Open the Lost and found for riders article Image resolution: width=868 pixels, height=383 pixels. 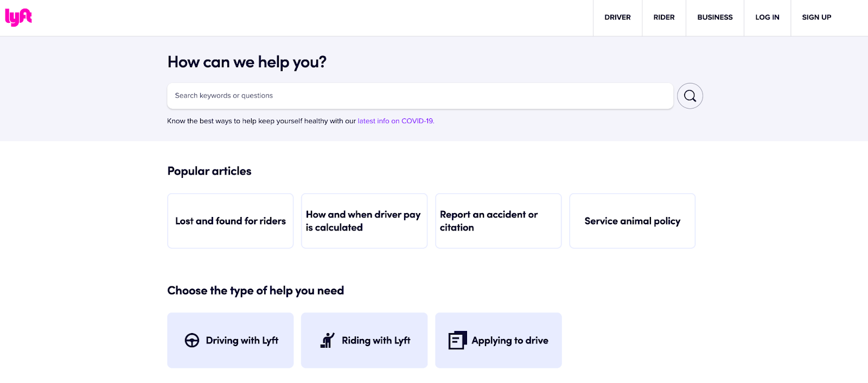(x=231, y=221)
